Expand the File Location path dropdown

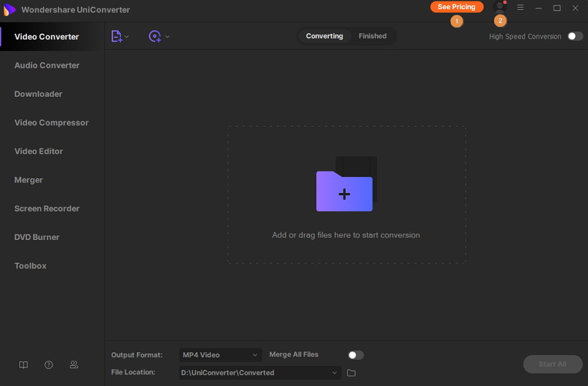(x=335, y=373)
